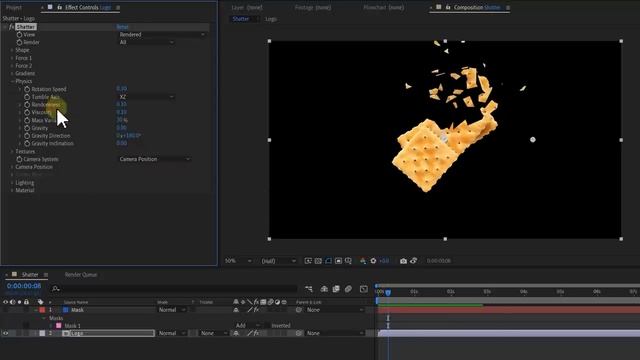Viewport: 640px width, 360px height.
Task: Open the viewer magnification dropdown at 50%
Action: [x=238, y=261]
